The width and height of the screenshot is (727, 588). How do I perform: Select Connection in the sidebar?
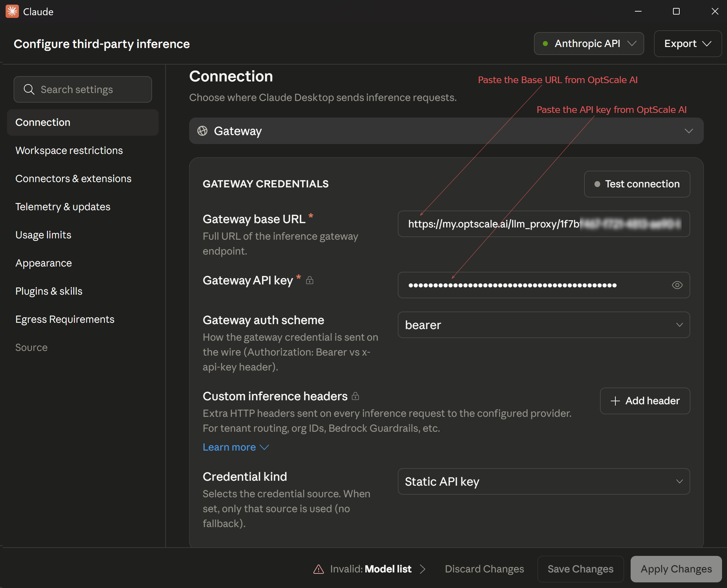[x=83, y=122]
